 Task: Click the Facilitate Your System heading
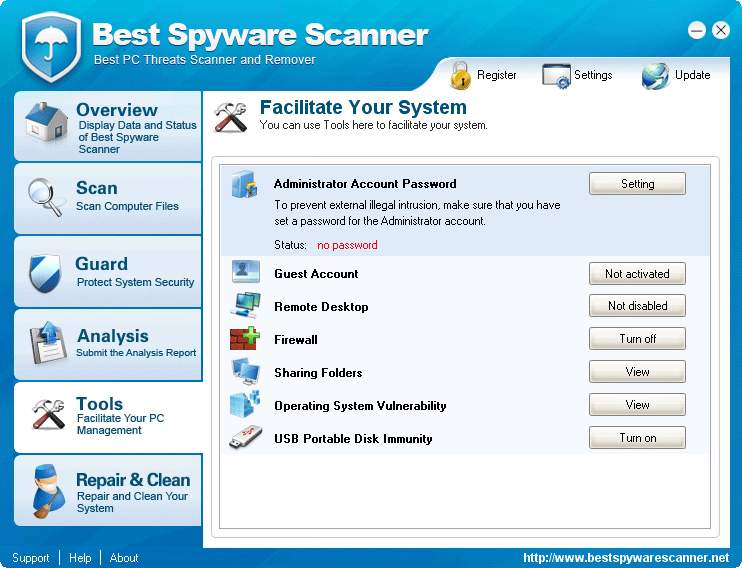coord(363,107)
